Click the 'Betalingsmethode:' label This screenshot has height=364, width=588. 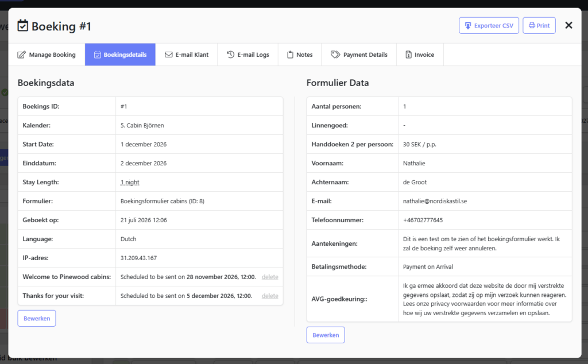339,267
